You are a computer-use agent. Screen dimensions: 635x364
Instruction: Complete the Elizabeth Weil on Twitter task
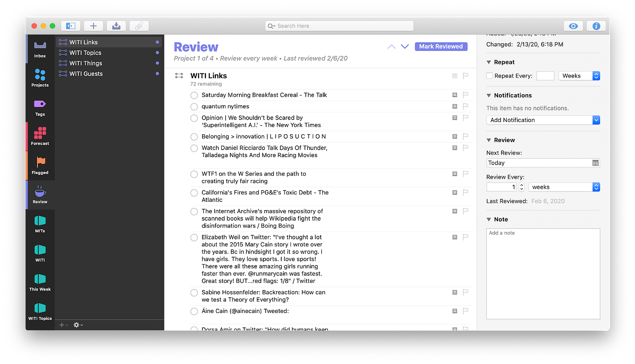click(194, 238)
